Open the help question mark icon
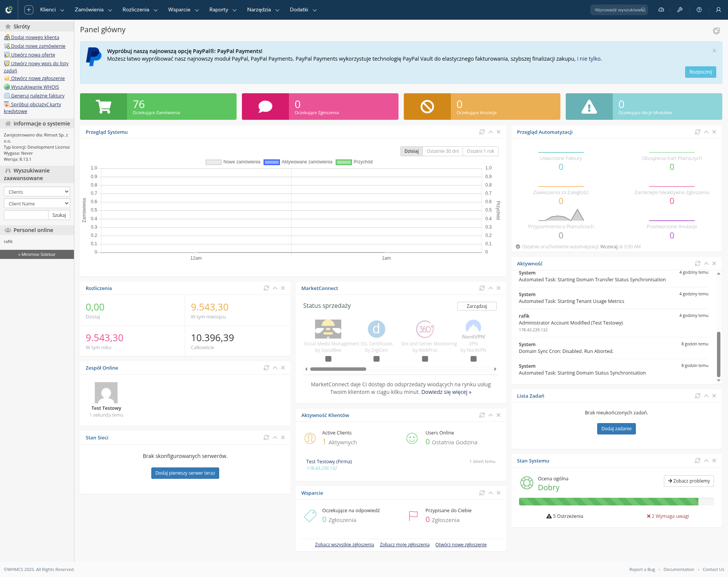The width and height of the screenshot is (728, 577). (699, 10)
